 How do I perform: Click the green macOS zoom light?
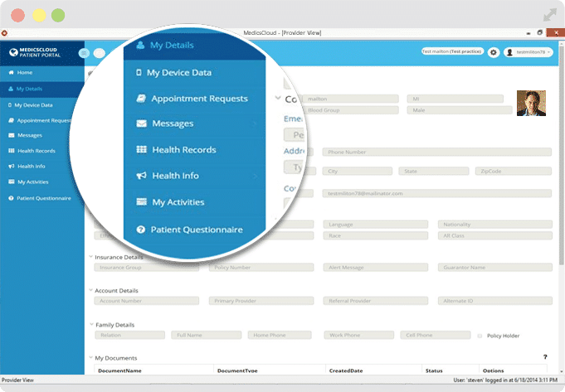click(58, 16)
